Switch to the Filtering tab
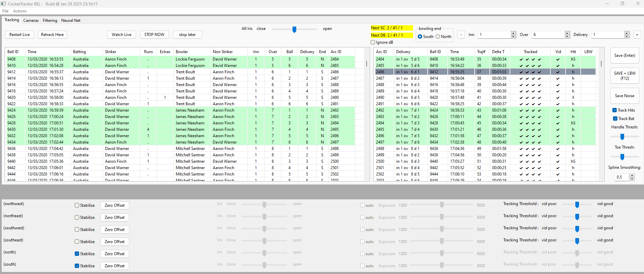The width and height of the screenshot is (644, 274). point(50,21)
